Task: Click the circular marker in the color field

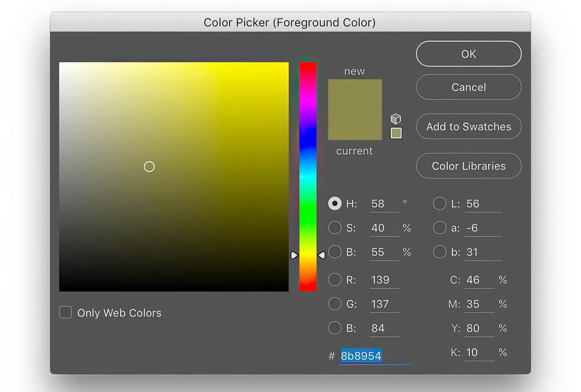Action: [x=149, y=166]
